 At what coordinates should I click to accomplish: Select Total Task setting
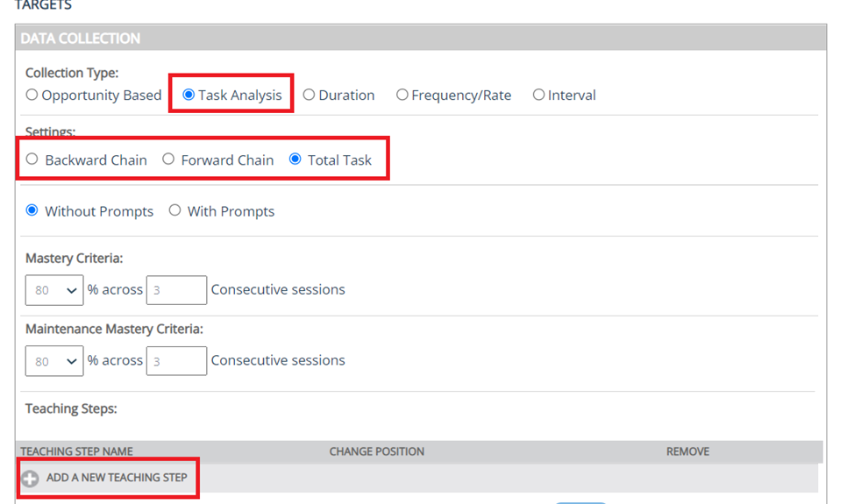click(295, 160)
